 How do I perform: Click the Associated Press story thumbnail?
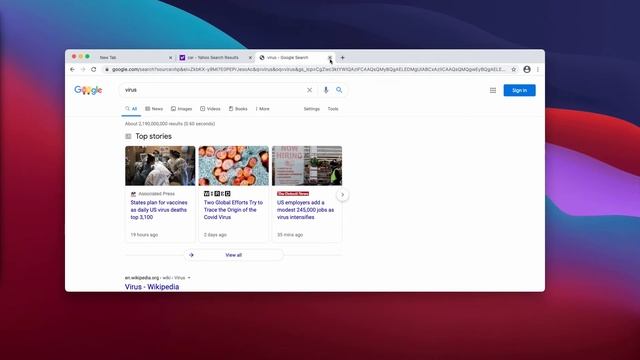click(x=160, y=166)
